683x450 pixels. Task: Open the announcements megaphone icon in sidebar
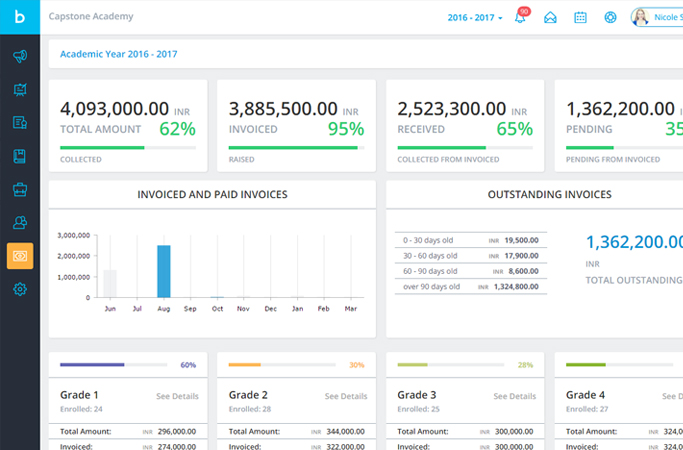pos(20,57)
